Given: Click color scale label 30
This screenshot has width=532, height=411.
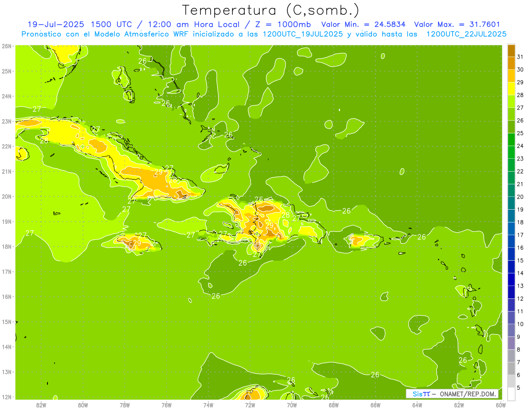Looking at the screenshot, I should [520, 70].
